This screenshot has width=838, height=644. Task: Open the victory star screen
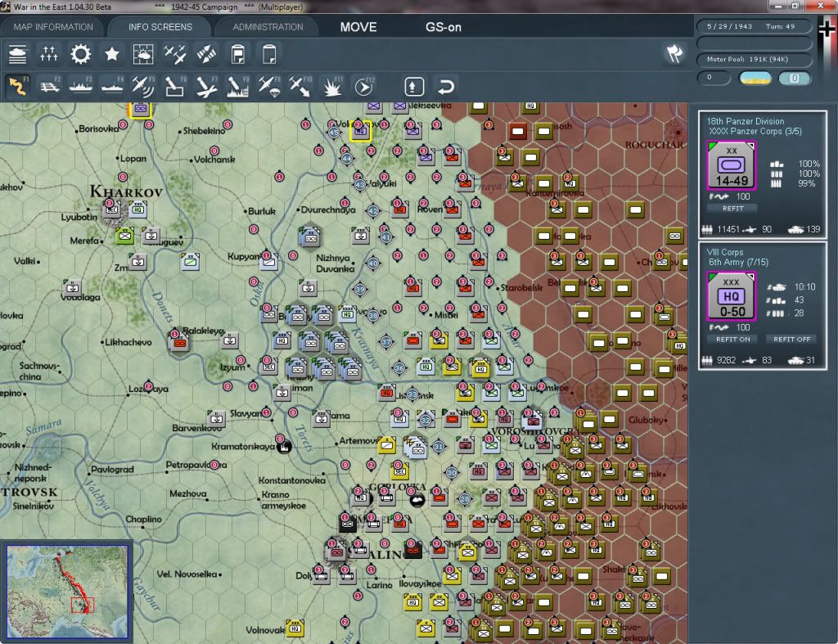click(x=111, y=54)
